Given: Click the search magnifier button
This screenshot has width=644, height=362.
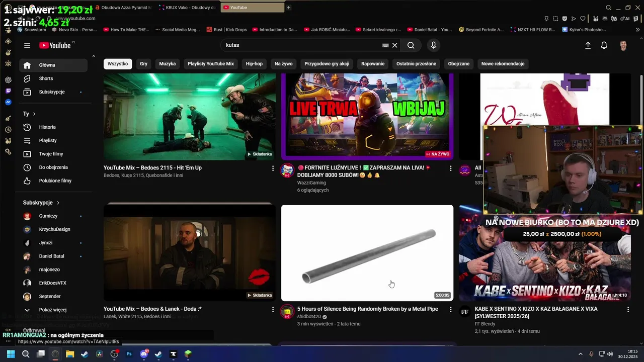Looking at the screenshot, I should [411, 45].
